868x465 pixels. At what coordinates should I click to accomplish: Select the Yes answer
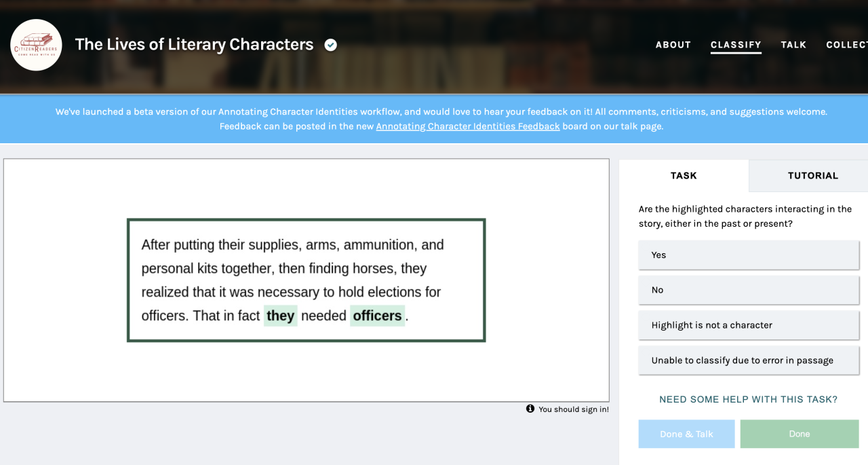[x=749, y=255]
